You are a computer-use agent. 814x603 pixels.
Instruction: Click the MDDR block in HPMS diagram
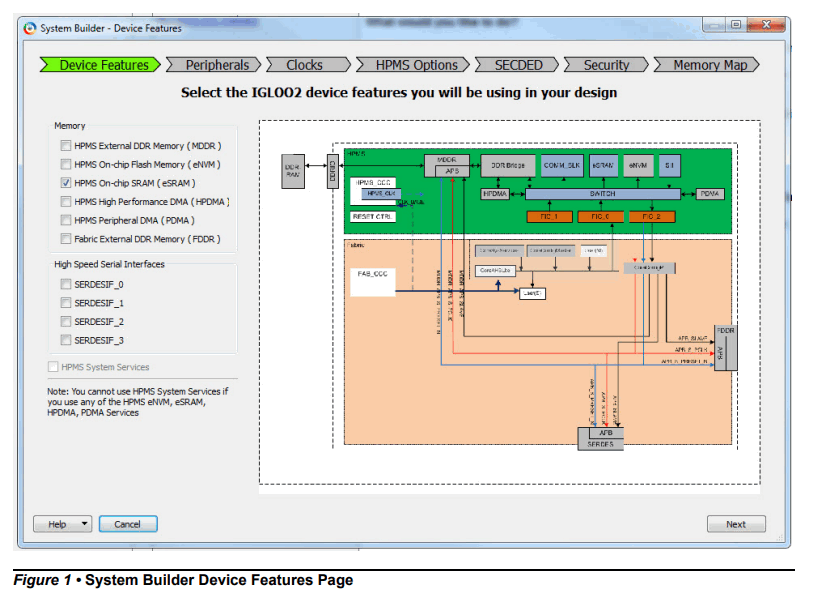tap(447, 166)
